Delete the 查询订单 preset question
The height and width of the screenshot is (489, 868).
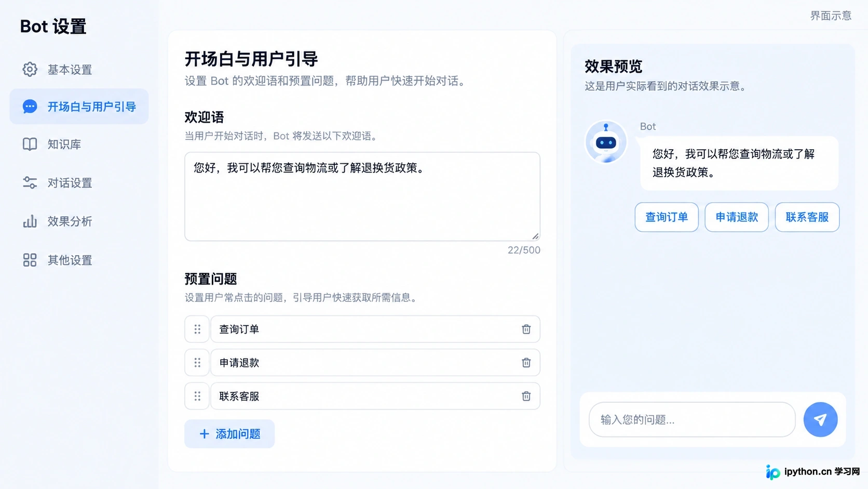[526, 329]
